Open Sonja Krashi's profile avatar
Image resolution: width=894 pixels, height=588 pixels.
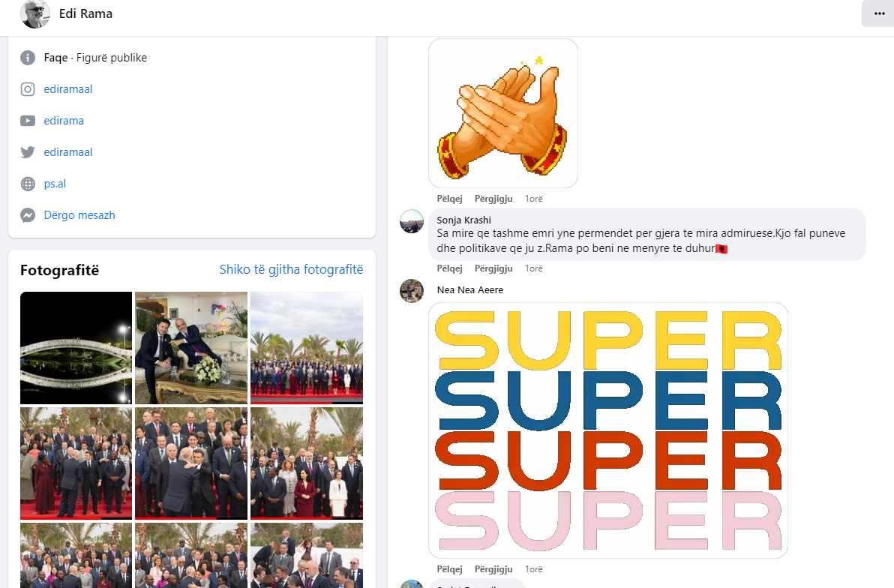tap(412, 221)
